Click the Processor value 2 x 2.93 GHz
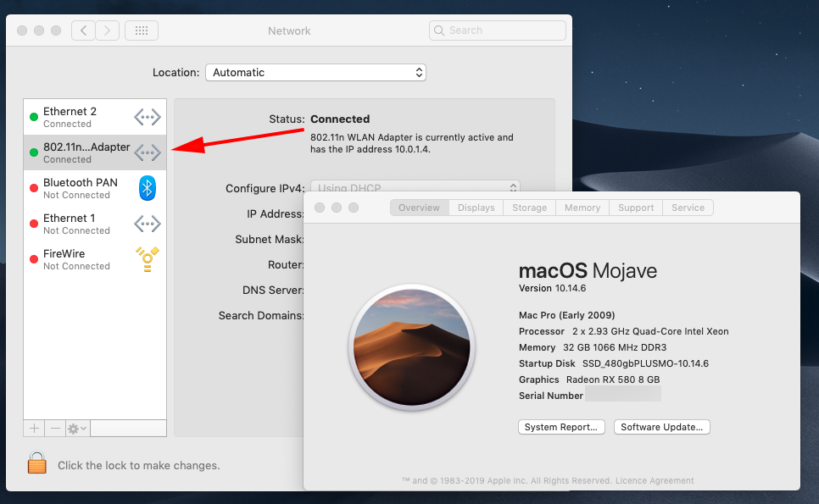Screen dimensions: 819x504 [650, 331]
